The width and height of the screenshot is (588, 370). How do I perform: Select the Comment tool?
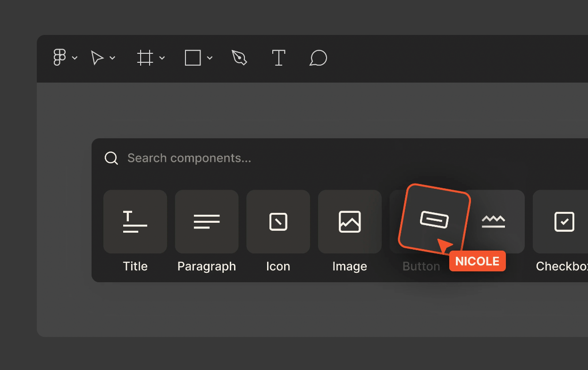coord(318,58)
